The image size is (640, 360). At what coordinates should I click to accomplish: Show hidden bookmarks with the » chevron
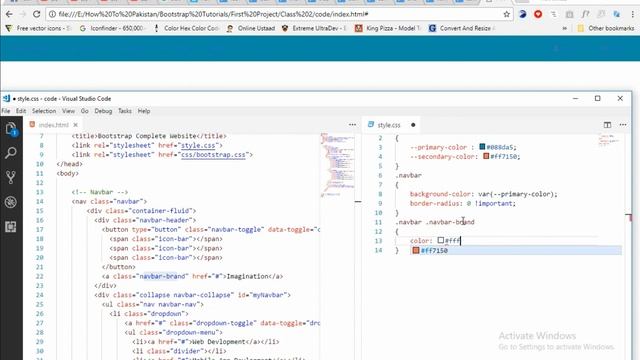[564, 28]
